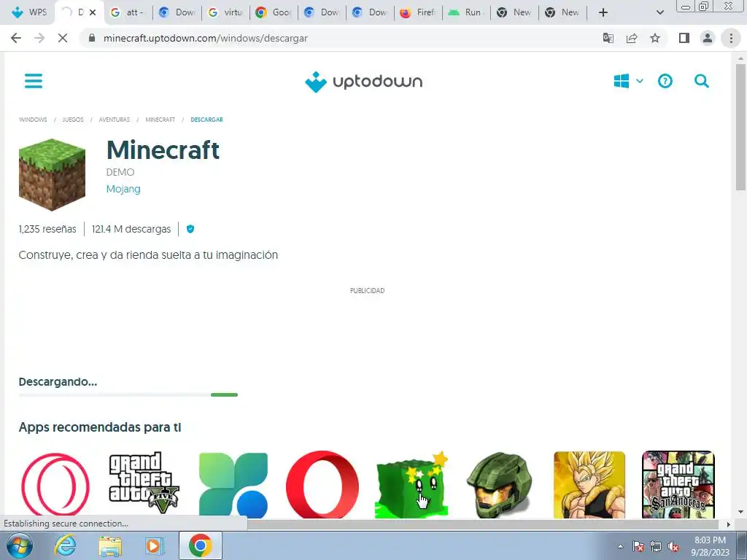
Task: Open the Chrome profile icon
Action: [x=708, y=38]
